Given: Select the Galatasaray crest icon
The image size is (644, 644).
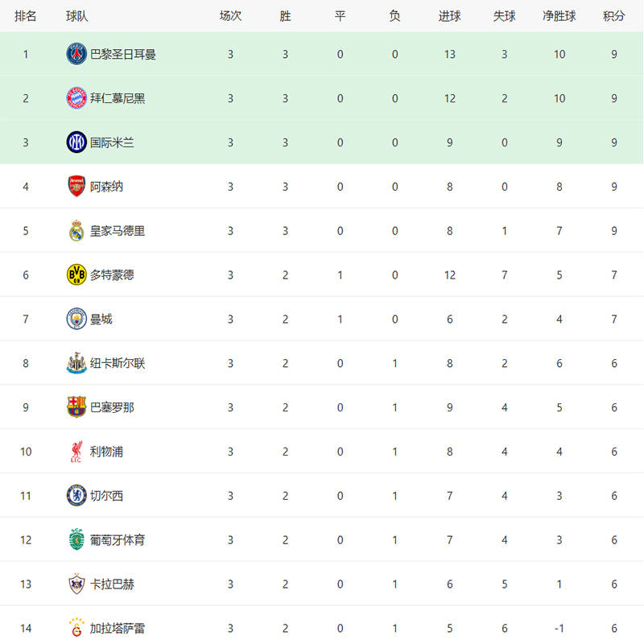Looking at the screenshot, I should (76, 628).
